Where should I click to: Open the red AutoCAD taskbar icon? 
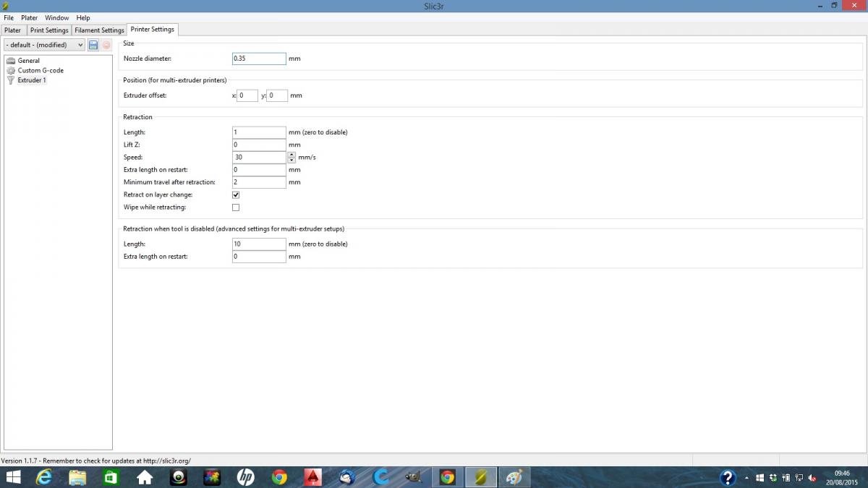[312, 477]
